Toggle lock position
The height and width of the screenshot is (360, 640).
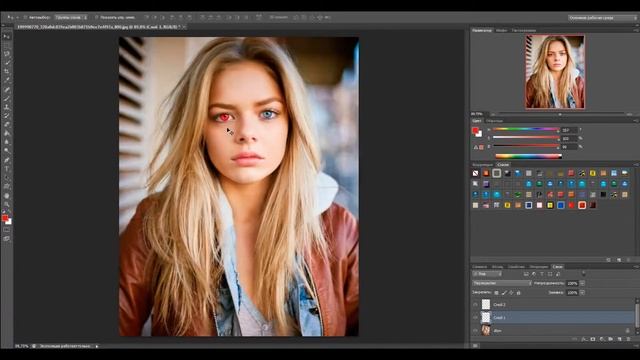pos(511,293)
